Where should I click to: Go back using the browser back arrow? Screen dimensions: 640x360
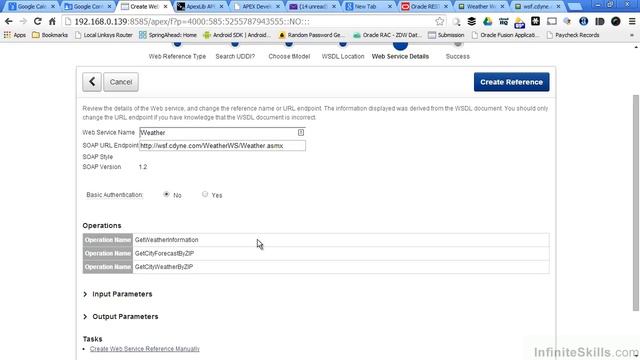[x=9, y=22]
